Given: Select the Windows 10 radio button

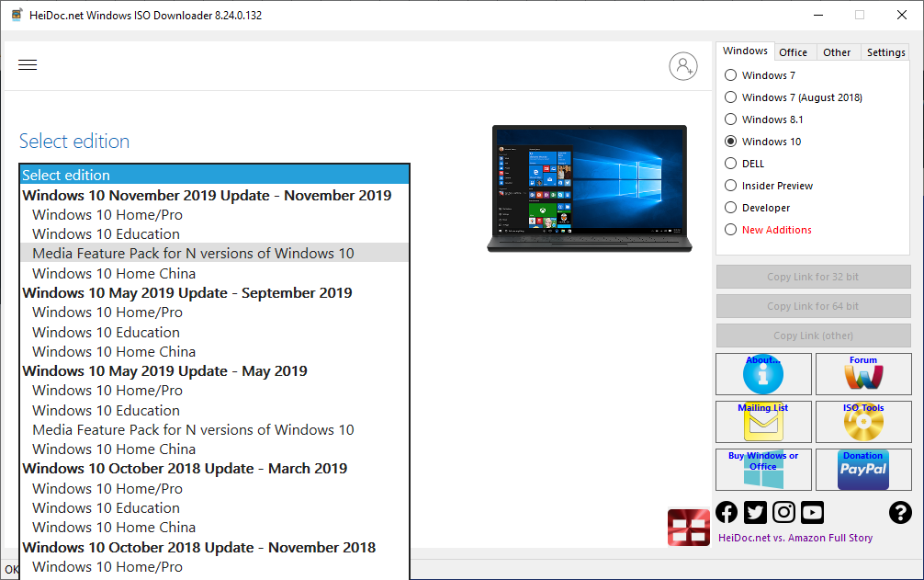Looking at the screenshot, I should tap(731, 142).
